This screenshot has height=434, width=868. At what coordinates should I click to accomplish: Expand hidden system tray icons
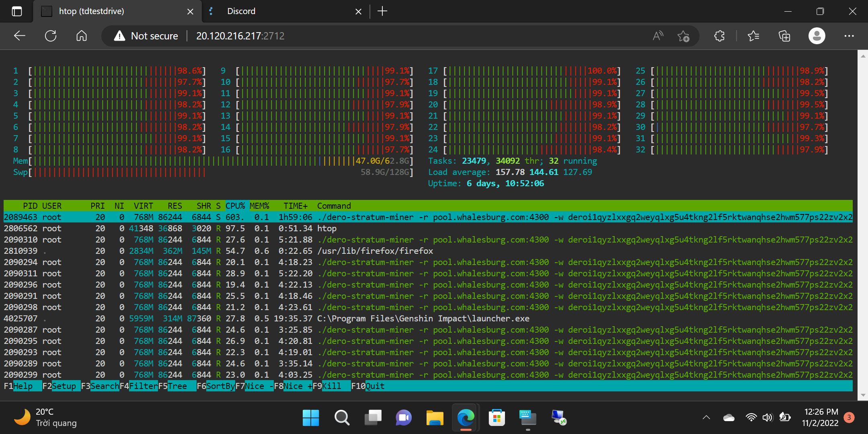pyautogui.click(x=707, y=418)
